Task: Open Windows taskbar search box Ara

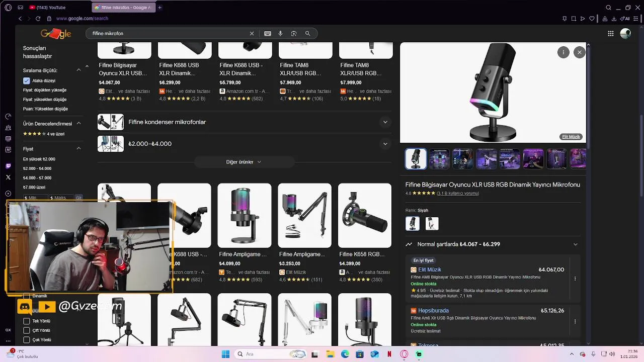Action: (271, 354)
